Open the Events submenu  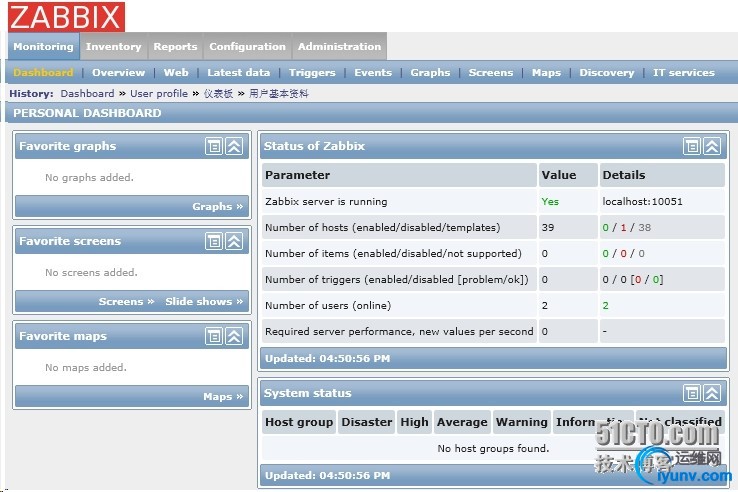pos(373,73)
